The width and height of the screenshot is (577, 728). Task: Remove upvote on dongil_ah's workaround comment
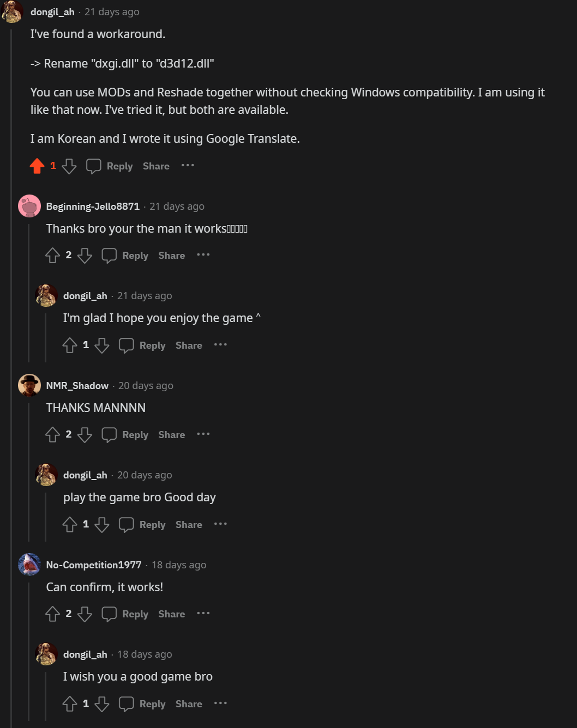coord(37,166)
